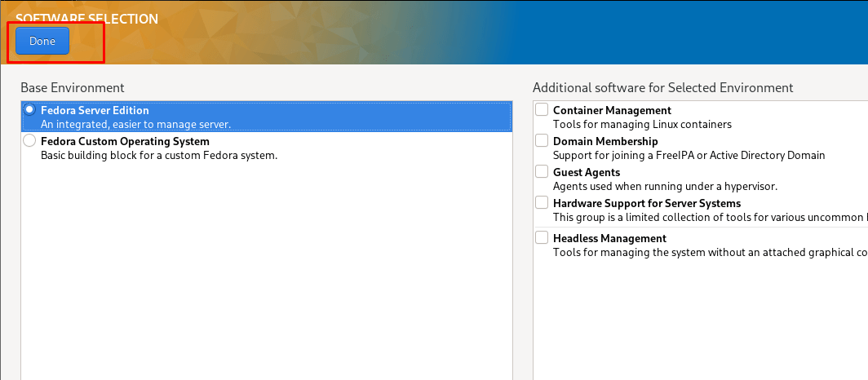The width and height of the screenshot is (868, 380).
Task: Click 'An integrated, easier to manage server.' description
Action: click(x=135, y=125)
